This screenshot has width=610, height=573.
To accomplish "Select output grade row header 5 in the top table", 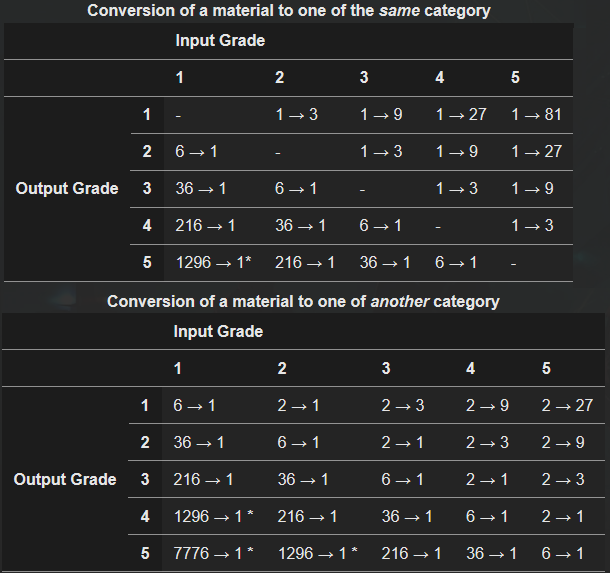I will (147, 263).
